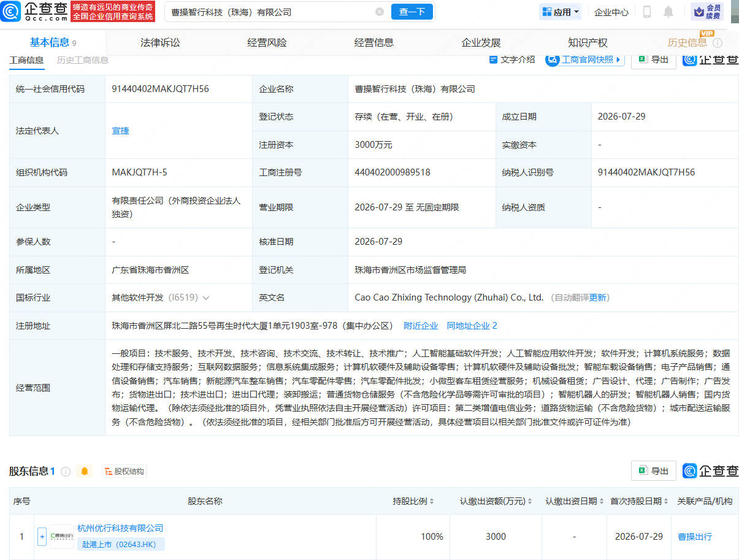Image resolution: width=739 pixels, height=560 pixels.
Task: Click the info icon beside 历史信息
Action: click(x=718, y=43)
